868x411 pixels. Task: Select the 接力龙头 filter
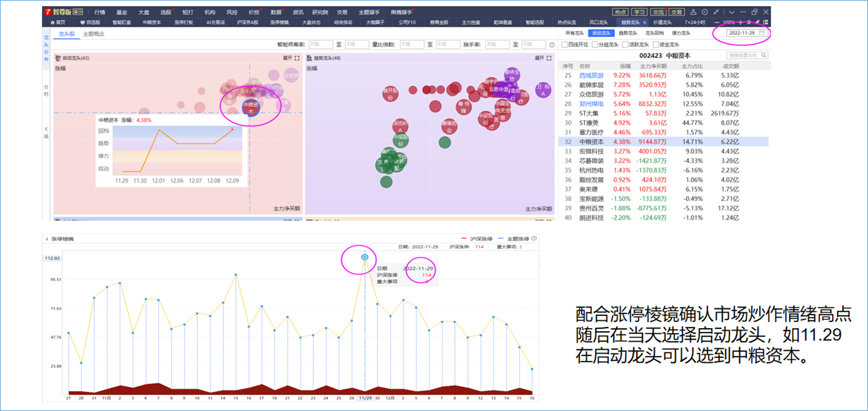point(681,33)
